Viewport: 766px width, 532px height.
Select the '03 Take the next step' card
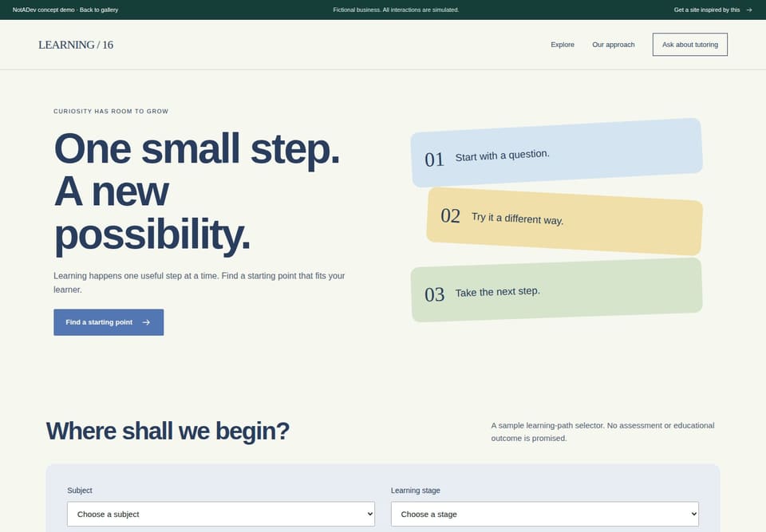(556, 290)
